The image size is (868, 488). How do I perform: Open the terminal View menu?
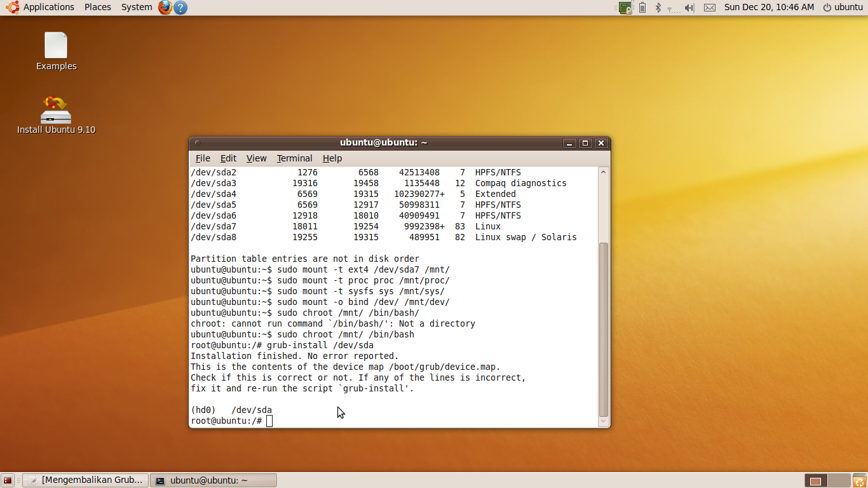pos(257,158)
